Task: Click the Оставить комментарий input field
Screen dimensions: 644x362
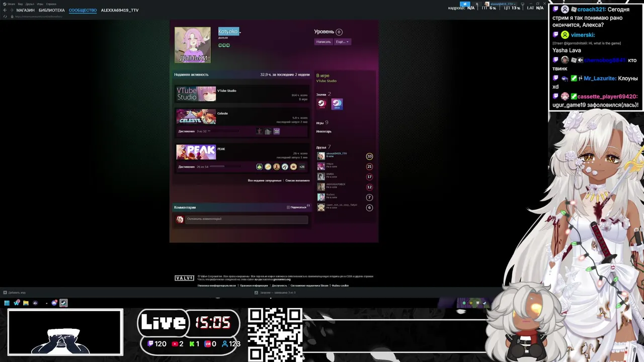Action: pos(247,219)
